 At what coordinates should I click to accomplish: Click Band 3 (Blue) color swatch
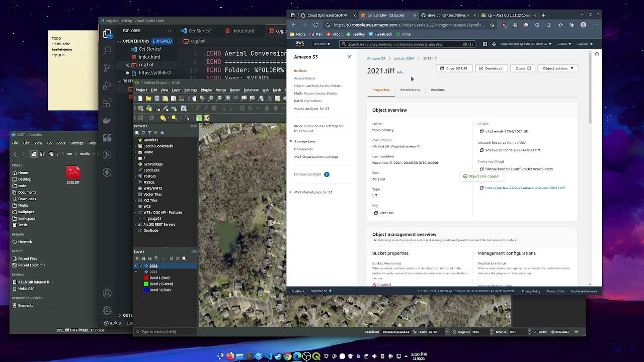click(x=146, y=290)
